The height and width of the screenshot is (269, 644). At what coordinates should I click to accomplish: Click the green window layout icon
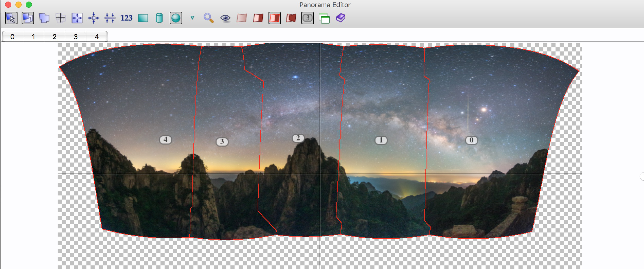[324, 19]
